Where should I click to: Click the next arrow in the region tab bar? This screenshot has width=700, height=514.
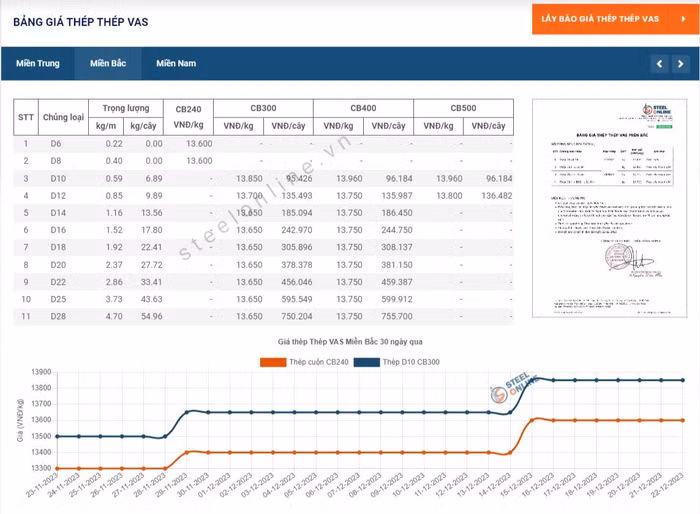pyautogui.click(x=680, y=64)
